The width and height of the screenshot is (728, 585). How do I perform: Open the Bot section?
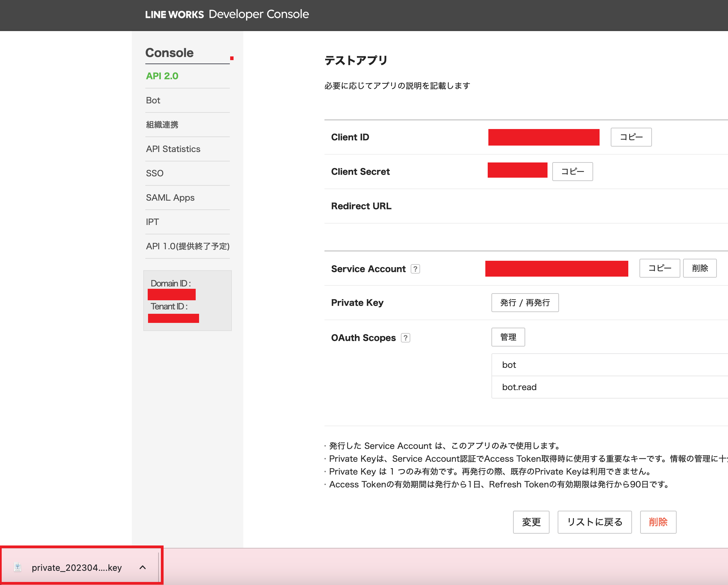click(153, 100)
